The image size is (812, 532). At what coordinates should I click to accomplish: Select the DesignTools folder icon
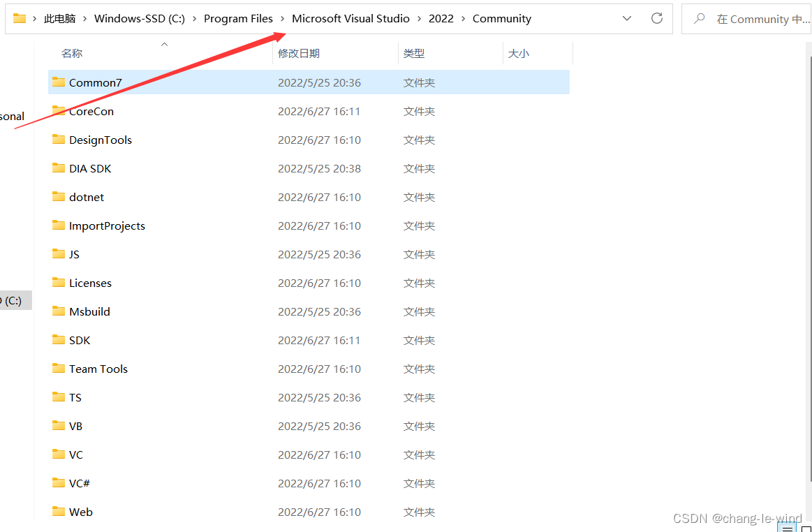tap(59, 140)
